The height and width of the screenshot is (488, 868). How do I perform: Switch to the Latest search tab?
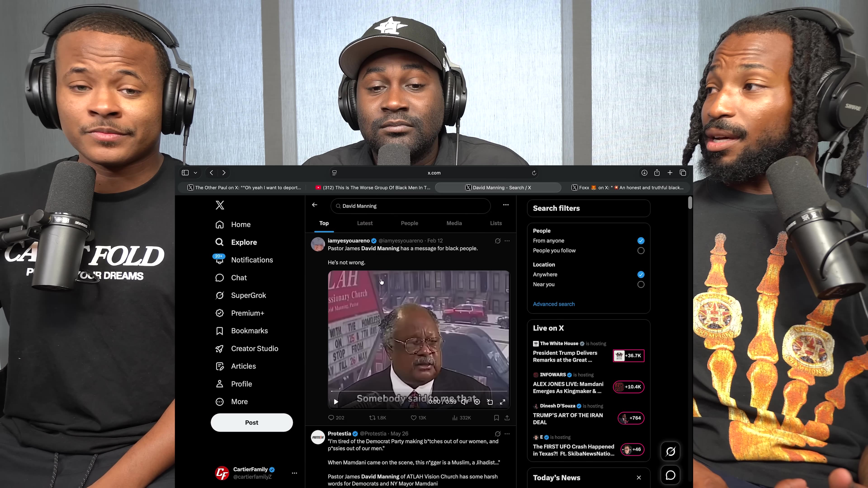(x=365, y=223)
